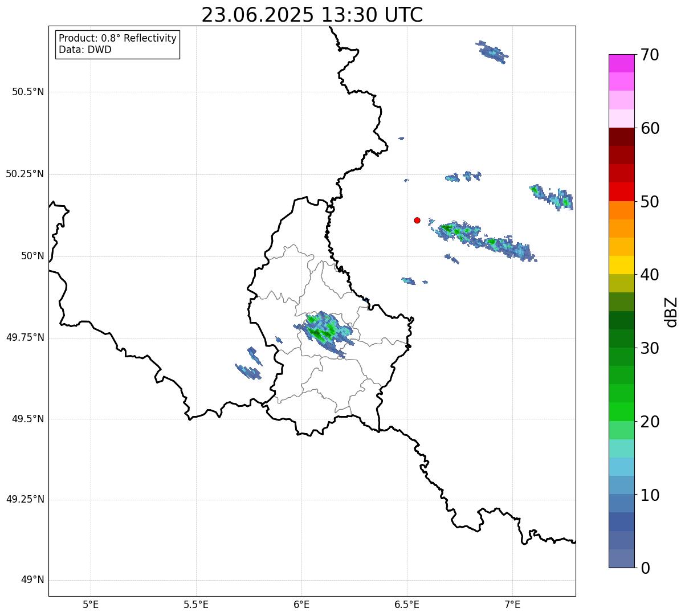The height and width of the screenshot is (616, 685).
Task: Click the elongated echo band east of red dot
Action: [483, 240]
